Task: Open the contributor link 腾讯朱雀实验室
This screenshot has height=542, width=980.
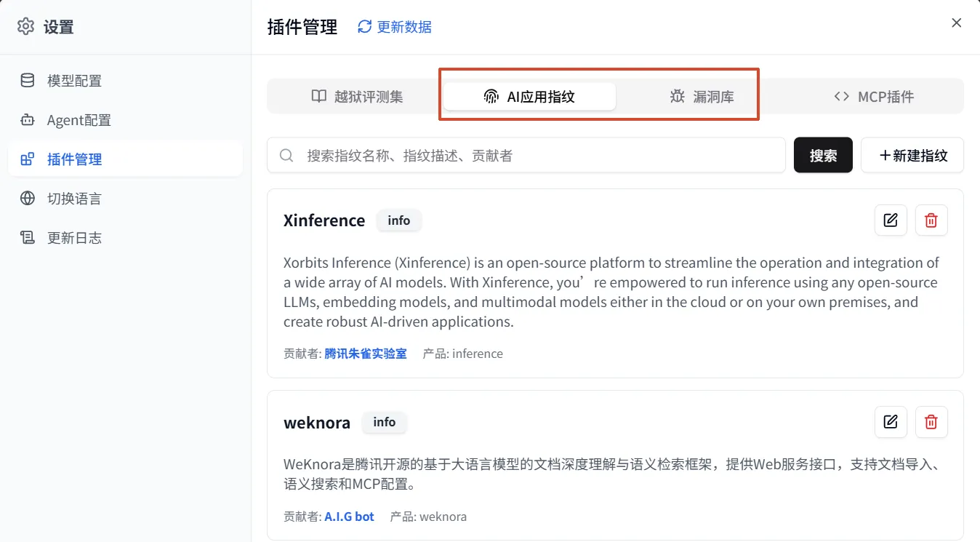Action: [366, 354]
